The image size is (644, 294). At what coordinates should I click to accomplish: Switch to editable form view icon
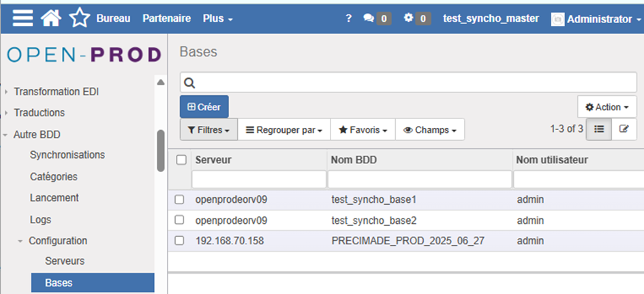point(624,129)
